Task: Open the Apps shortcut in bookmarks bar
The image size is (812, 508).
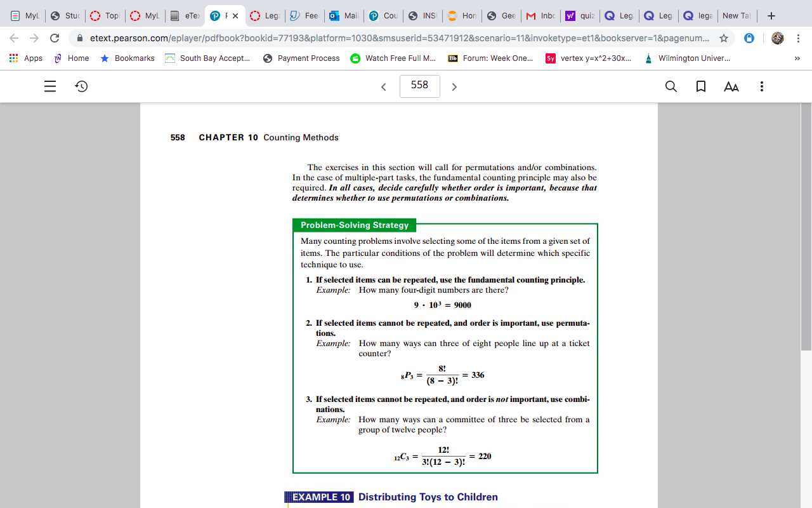Action: [x=25, y=58]
